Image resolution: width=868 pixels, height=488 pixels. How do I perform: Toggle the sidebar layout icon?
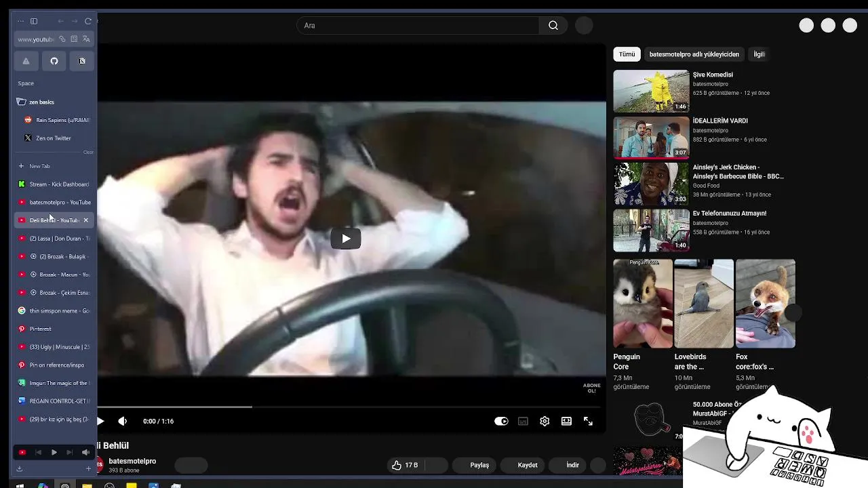(x=34, y=22)
